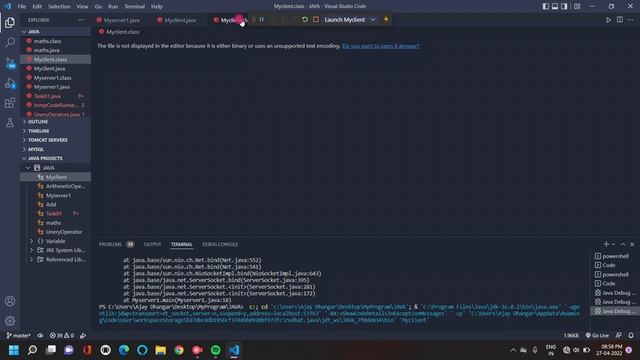Switch to the DEBUG CONSOLE tab

click(220, 244)
